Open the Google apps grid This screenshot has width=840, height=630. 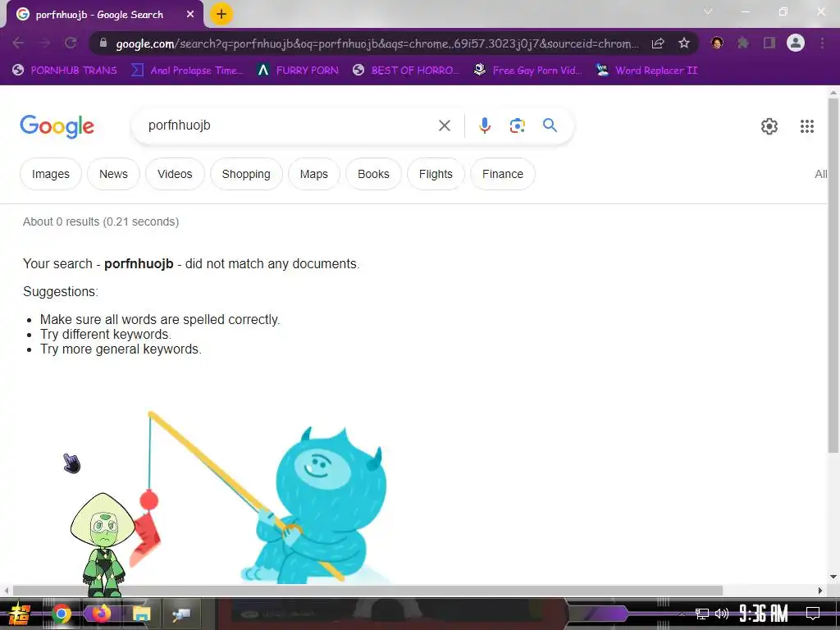tap(807, 126)
